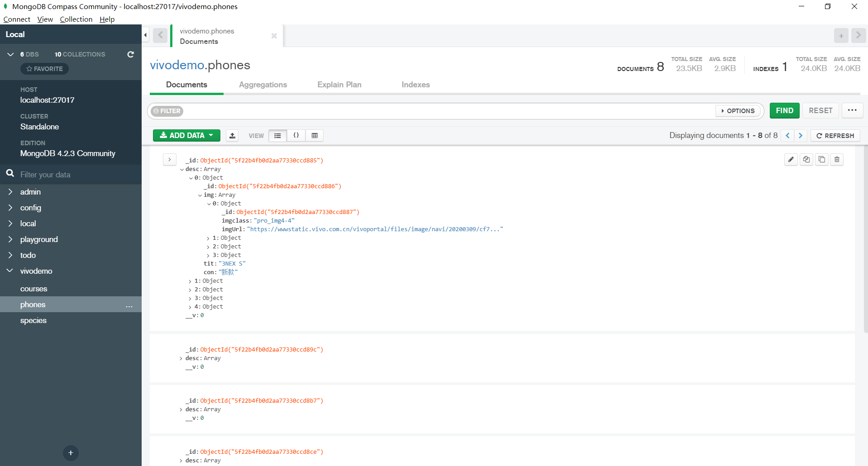Collapse the sidebar panel
This screenshot has width=868, height=466.
pos(145,35)
